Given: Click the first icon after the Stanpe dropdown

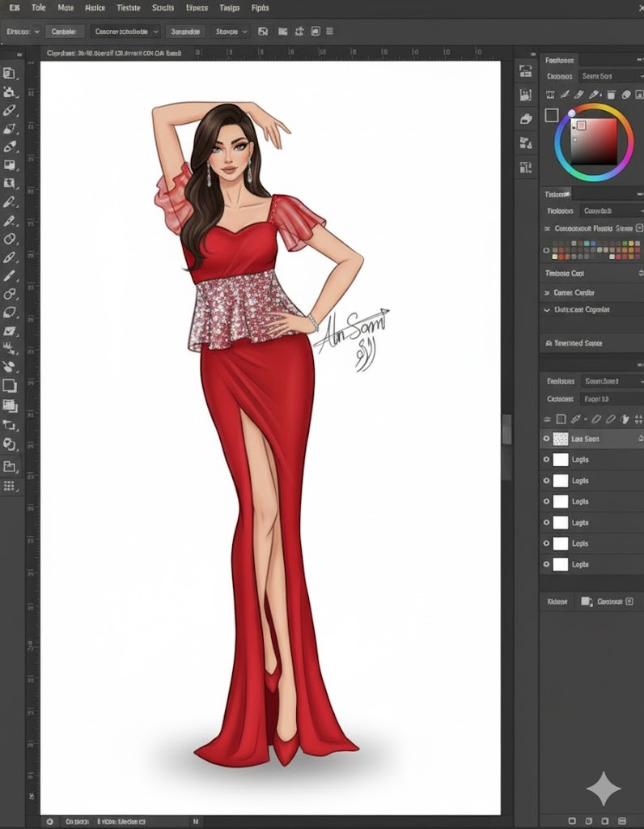Looking at the screenshot, I should click(263, 32).
